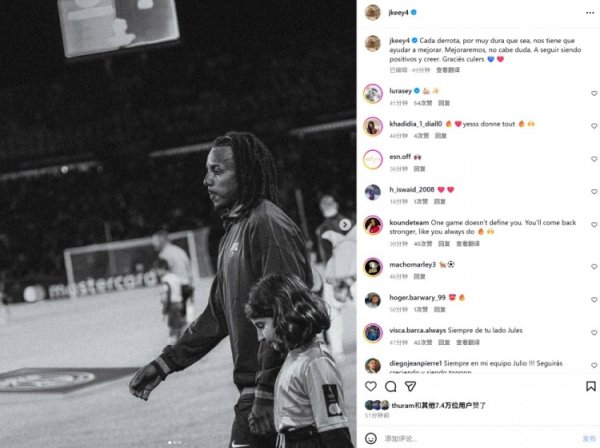Open emoji picker in comment box
The image size is (600, 448).
point(370,438)
